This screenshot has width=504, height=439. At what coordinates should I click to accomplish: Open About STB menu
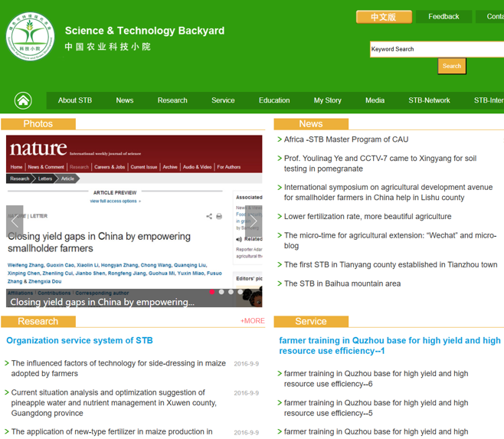(x=75, y=100)
